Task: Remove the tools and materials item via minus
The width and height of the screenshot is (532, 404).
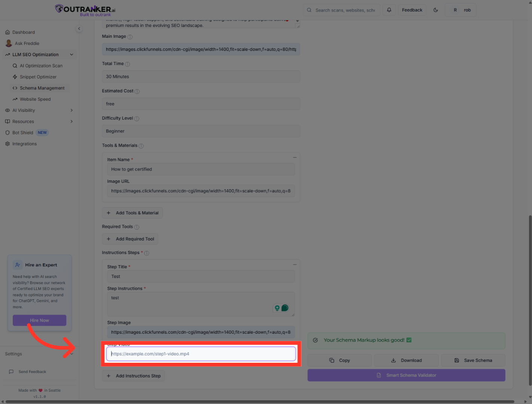Action: coord(295,157)
